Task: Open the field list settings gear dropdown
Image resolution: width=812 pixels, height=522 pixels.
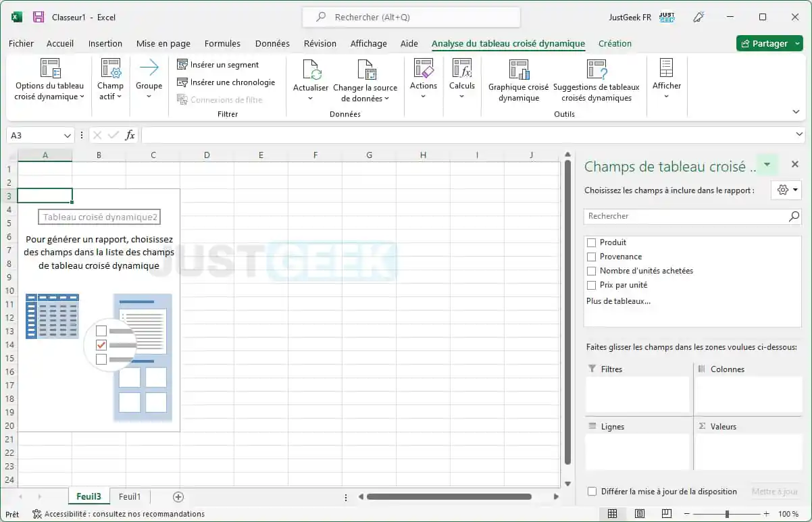Action: 786,190
